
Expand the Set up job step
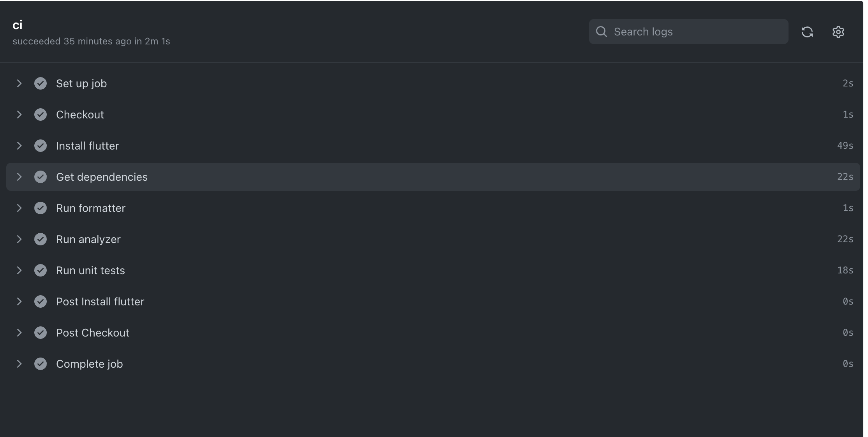[19, 83]
